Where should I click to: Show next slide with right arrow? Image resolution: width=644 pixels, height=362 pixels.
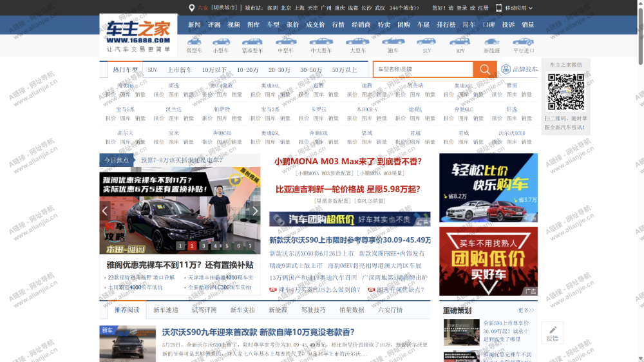click(255, 211)
